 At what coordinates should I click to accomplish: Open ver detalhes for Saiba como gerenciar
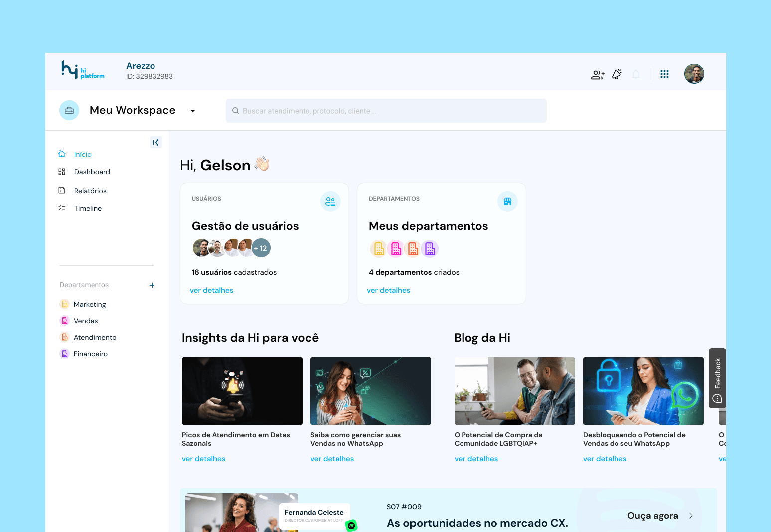coord(332,459)
